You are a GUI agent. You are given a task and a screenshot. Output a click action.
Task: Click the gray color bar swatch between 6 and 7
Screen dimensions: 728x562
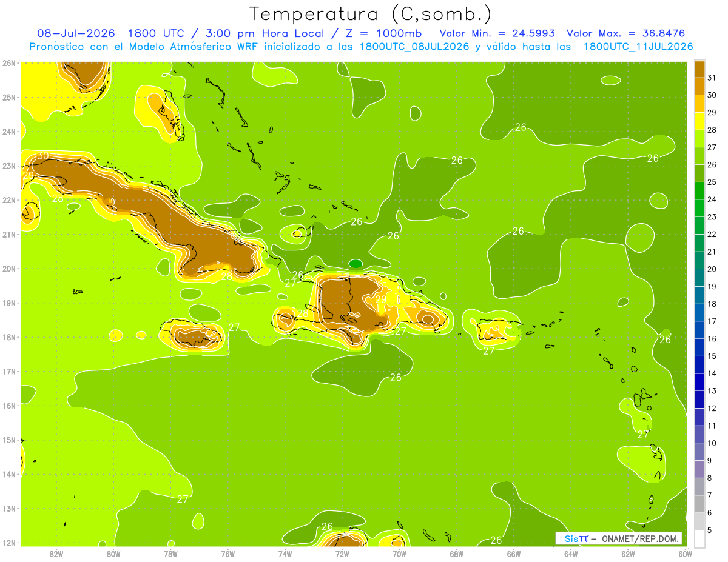(699, 504)
